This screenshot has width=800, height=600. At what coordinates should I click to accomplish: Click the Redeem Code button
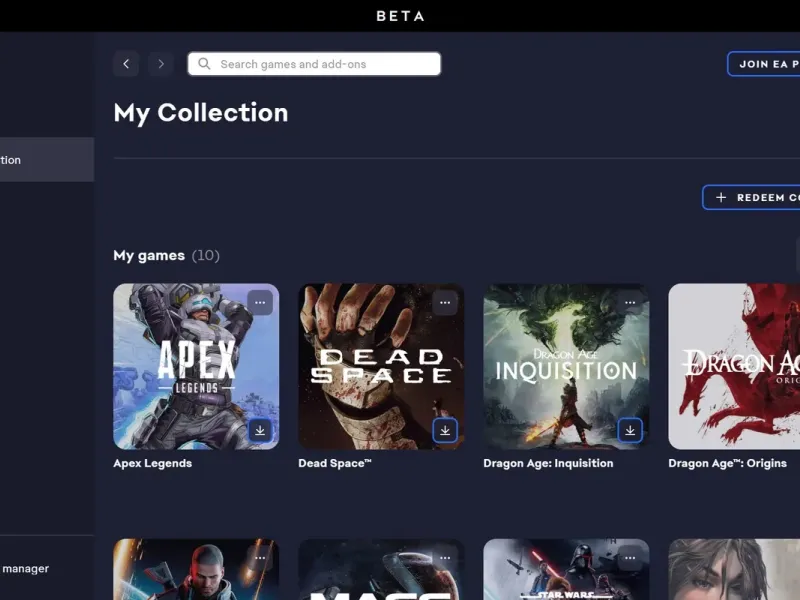pyautogui.click(x=752, y=197)
